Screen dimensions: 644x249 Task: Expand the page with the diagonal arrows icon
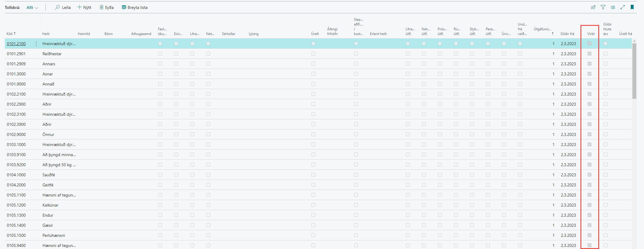click(x=623, y=7)
